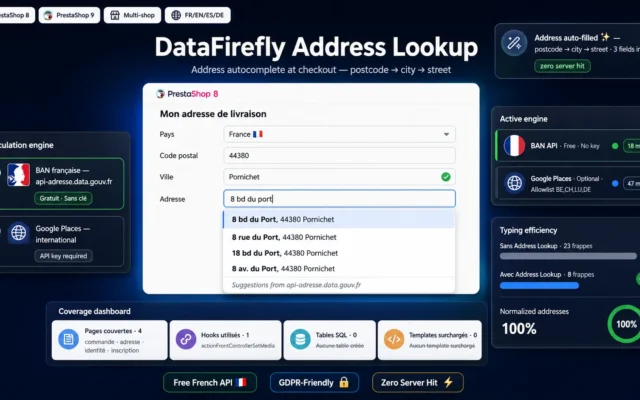Click the Typing efficiency heading
This screenshot has width=640, height=400.
coord(528,230)
